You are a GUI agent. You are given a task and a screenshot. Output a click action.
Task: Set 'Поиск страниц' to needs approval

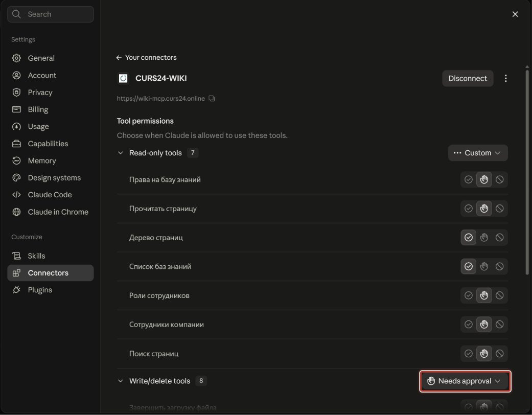[x=484, y=354]
